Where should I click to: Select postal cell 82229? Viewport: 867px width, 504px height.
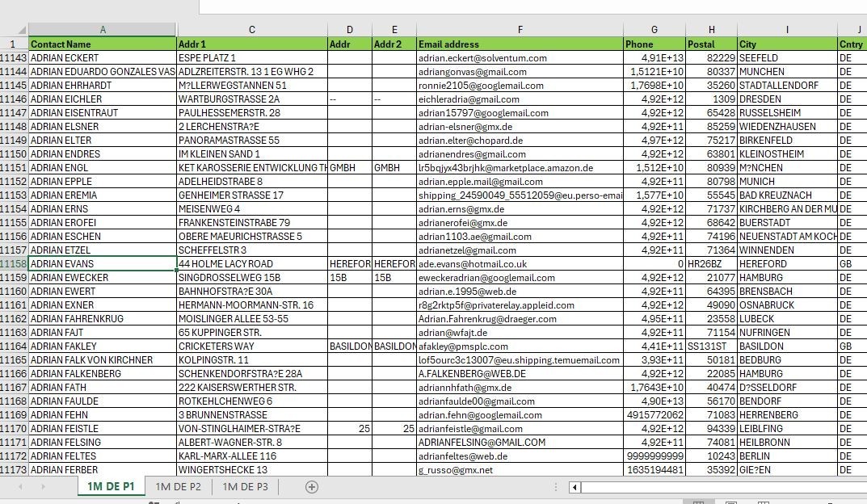pyautogui.click(x=712, y=58)
